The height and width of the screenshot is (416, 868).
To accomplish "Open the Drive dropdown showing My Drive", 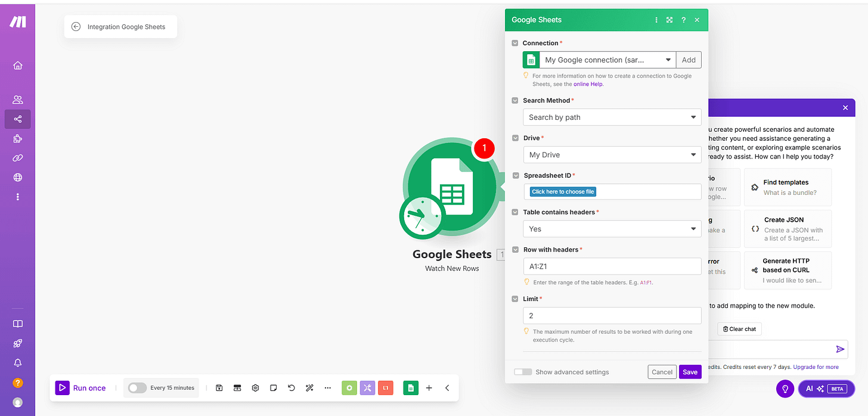I will pos(612,154).
